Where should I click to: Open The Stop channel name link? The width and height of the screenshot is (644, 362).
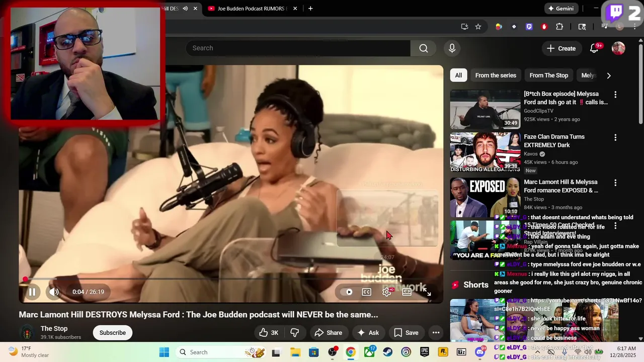(x=54, y=328)
